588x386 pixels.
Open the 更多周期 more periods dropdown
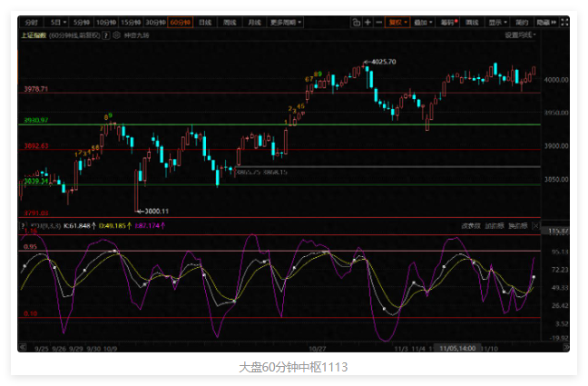coord(286,21)
